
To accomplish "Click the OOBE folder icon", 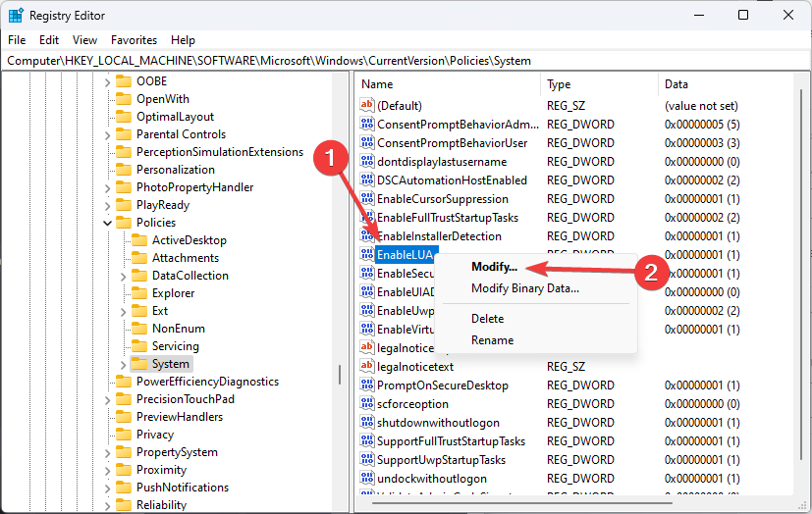I will 124,81.
